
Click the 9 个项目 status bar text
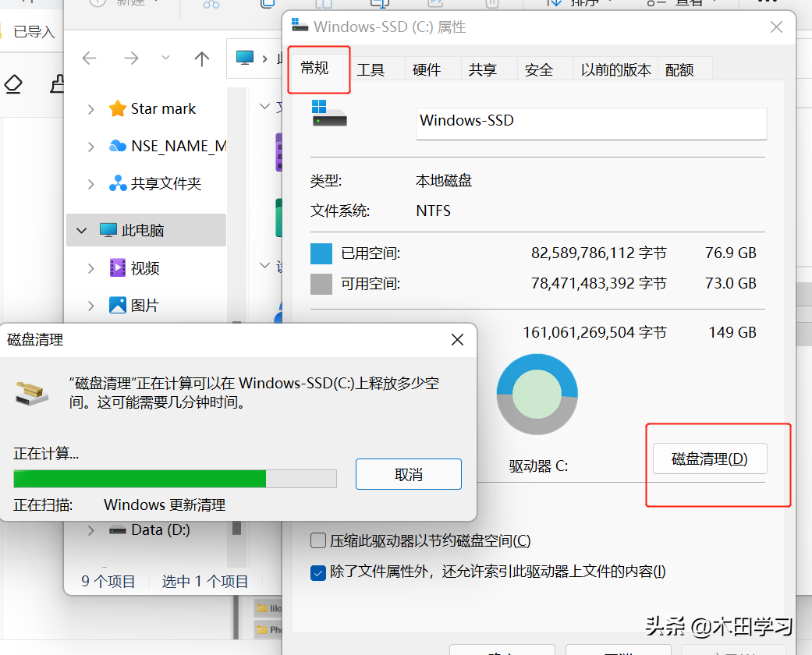tap(108, 582)
